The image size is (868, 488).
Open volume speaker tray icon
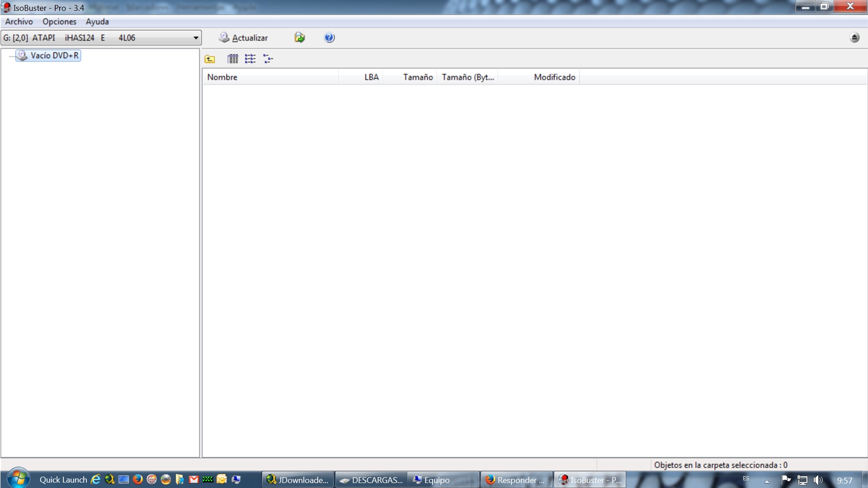(x=818, y=480)
